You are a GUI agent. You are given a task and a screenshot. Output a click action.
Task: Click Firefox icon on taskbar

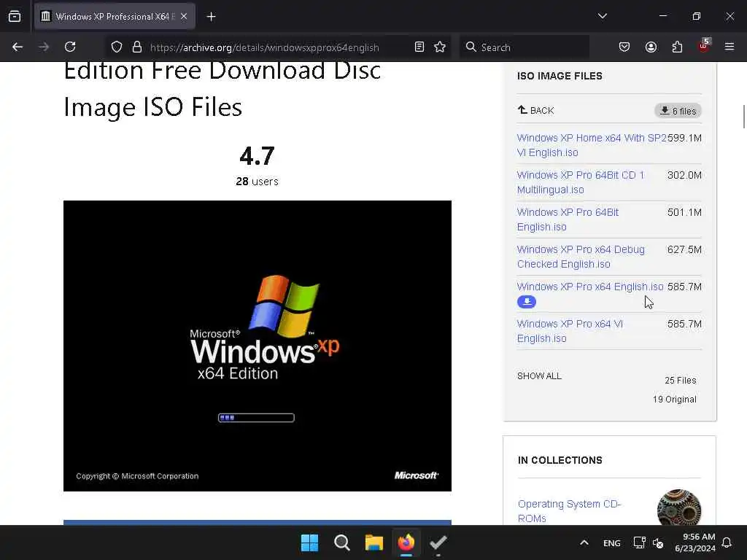click(406, 542)
